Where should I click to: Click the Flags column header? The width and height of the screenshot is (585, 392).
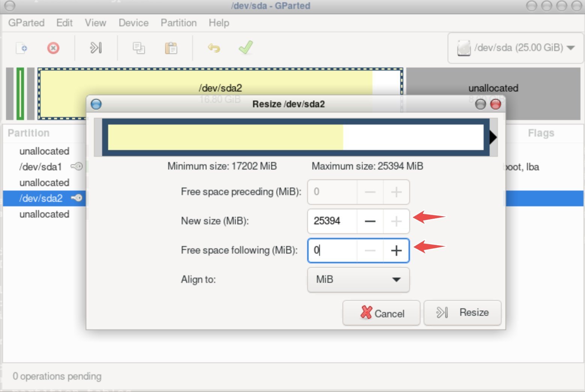tap(541, 133)
